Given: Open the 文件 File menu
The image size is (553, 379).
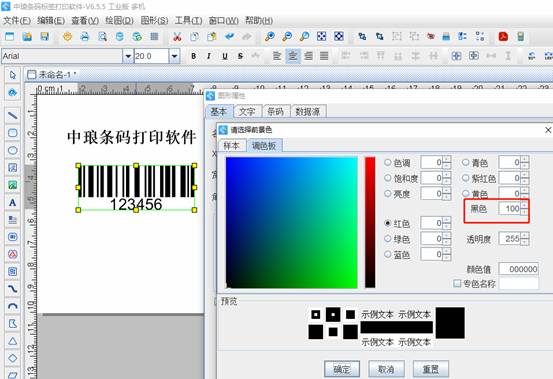Looking at the screenshot, I should click(17, 20).
